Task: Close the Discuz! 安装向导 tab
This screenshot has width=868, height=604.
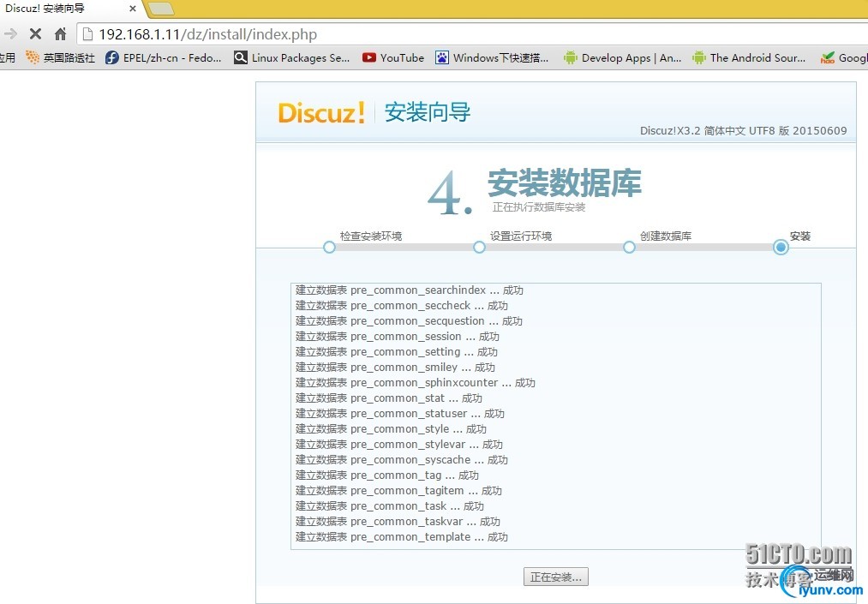Action: (x=133, y=9)
